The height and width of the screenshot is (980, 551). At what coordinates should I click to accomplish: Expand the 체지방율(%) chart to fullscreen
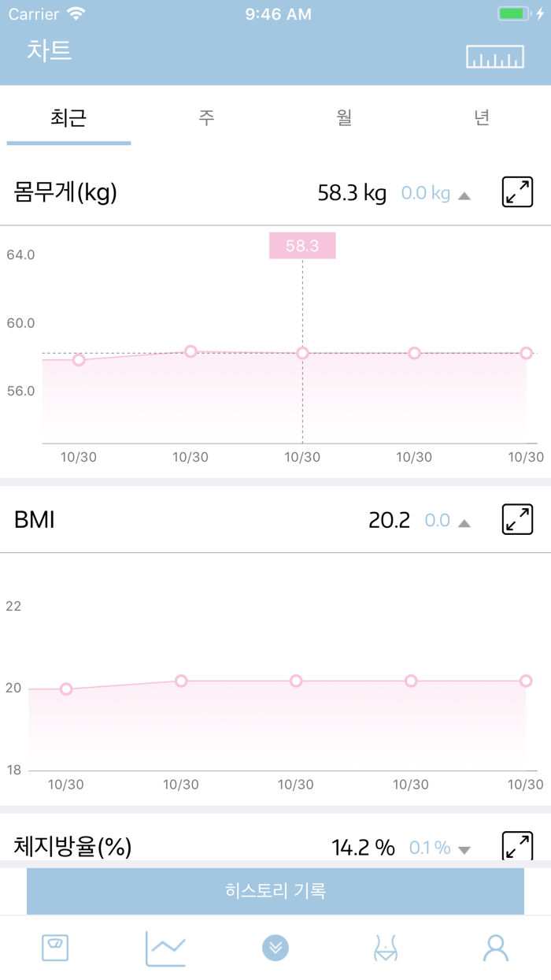click(517, 846)
